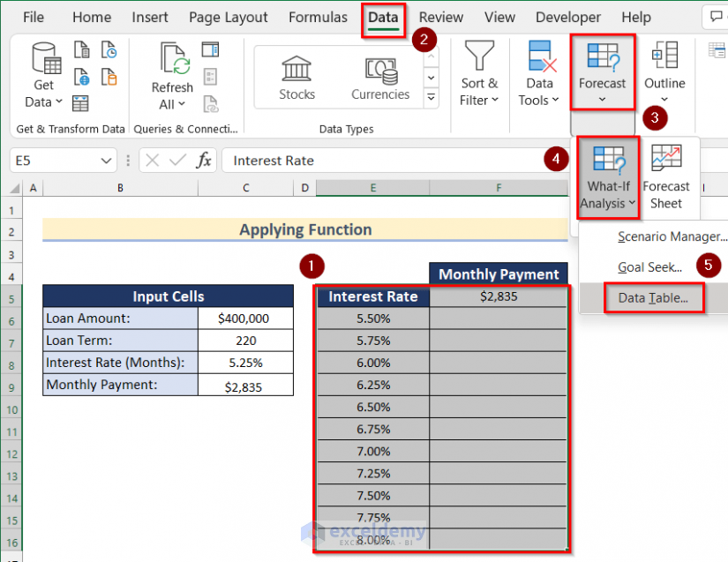Click the Input Cells header
This screenshot has width=728, height=562.
point(168,296)
